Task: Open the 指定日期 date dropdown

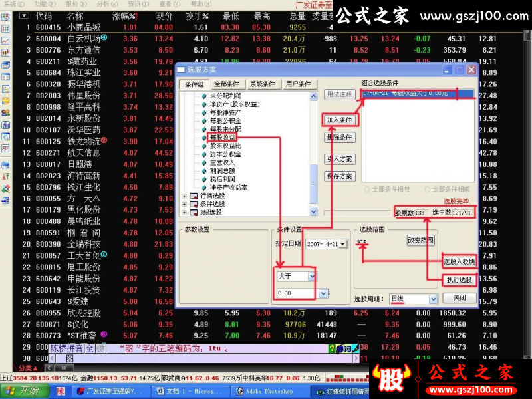Action: [x=343, y=244]
